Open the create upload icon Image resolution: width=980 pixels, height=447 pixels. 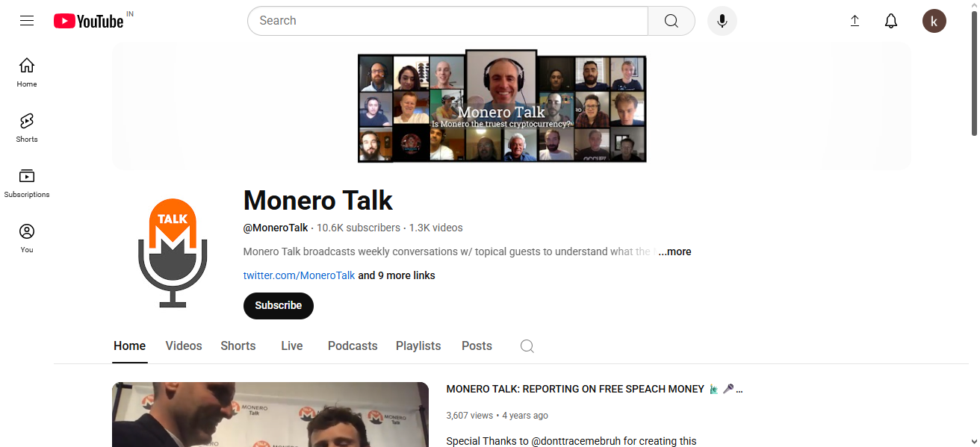[x=855, y=21]
